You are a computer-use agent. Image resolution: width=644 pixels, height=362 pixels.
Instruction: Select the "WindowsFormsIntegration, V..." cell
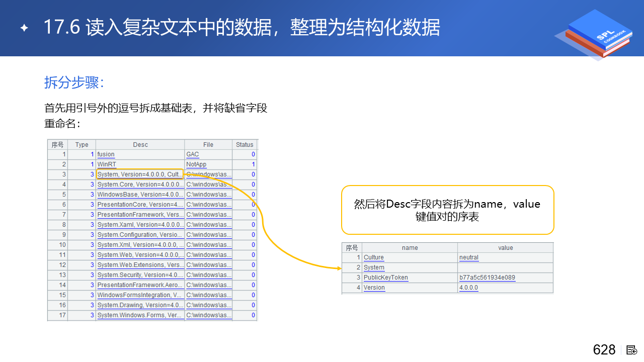[x=140, y=295]
